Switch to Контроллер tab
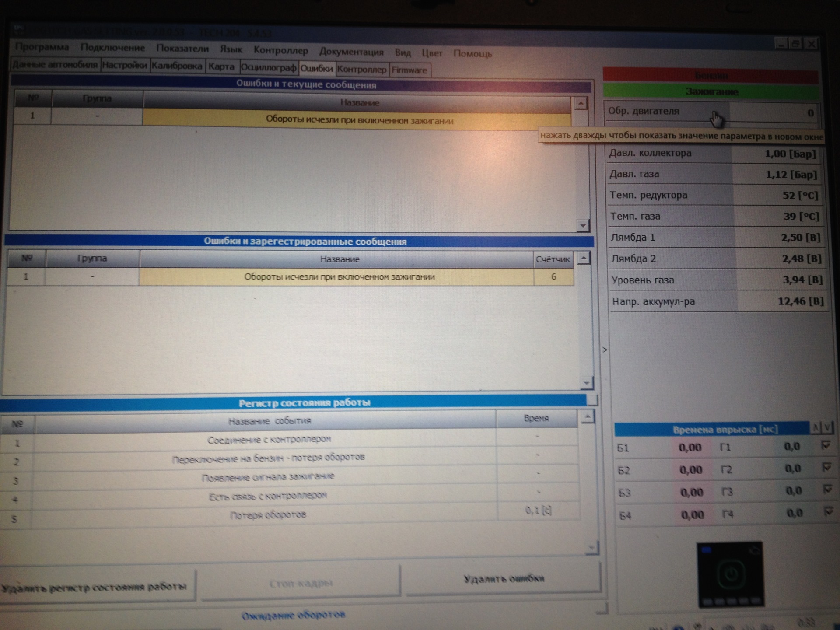This screenshot has width=840, height=630. coord(362,69)
